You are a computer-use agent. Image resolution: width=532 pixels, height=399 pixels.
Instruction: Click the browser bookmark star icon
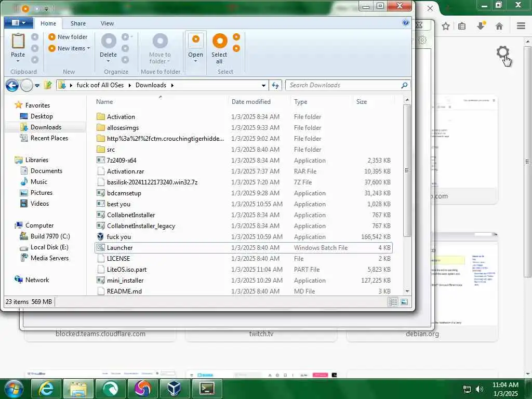point(446,26)
